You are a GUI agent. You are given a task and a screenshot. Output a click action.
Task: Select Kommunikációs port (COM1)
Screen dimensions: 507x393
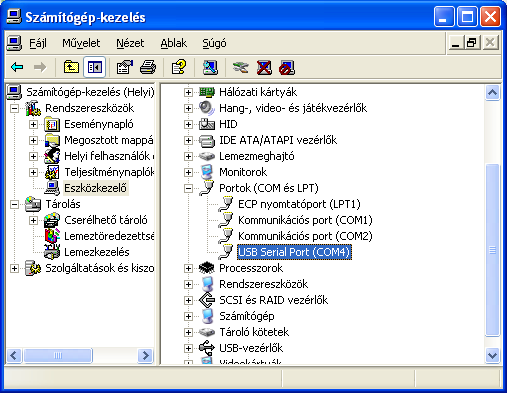[x=305, y=220]
